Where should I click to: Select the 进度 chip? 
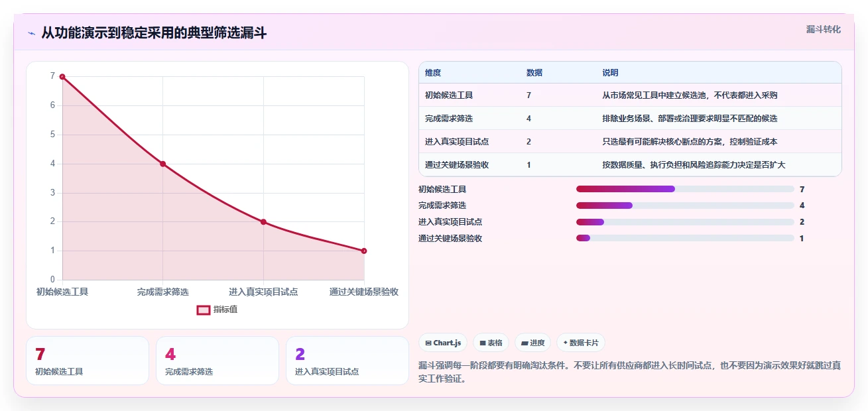[x=532, y=343]
